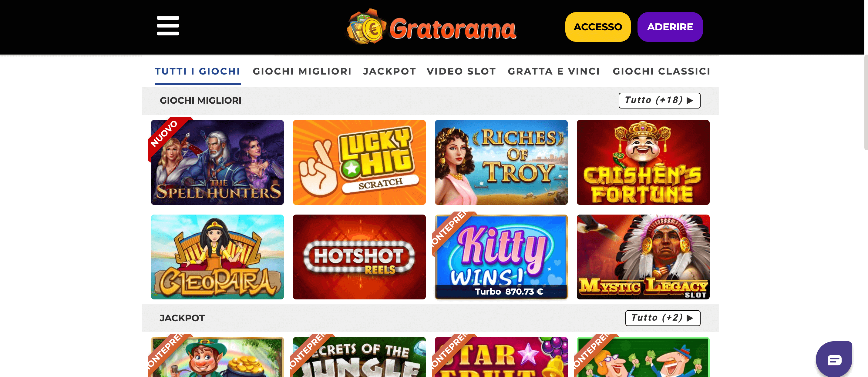This screenshot has height=377, width=868.
Task: Expand all Giochi Migliori games
Action: click(659, 100)
